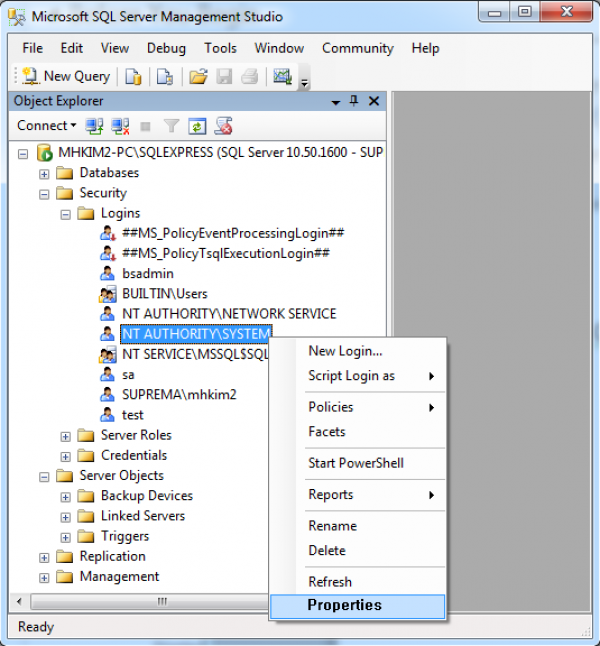Expand the Databases node
Screen dimensions: 600x646
pos(44,173)
